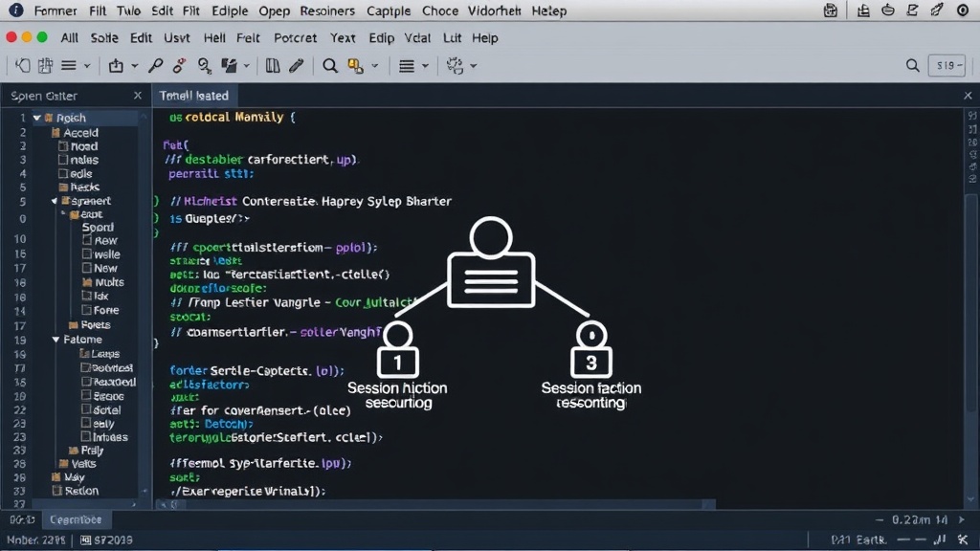Click 'Nnber: 2395' in status bar
980x551 pixels.
35,540
